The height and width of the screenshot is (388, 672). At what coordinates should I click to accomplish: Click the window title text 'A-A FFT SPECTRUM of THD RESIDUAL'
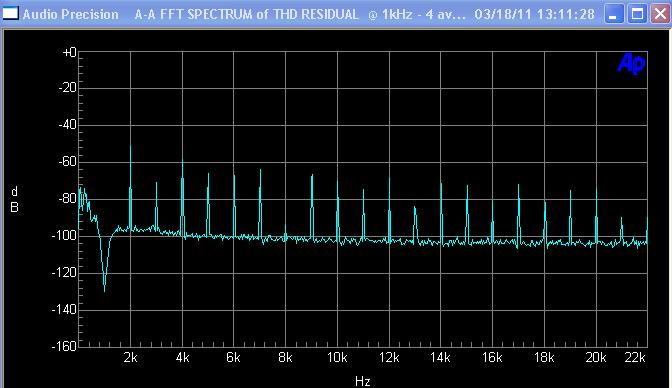pyautogui.click(x=246, y=15)
